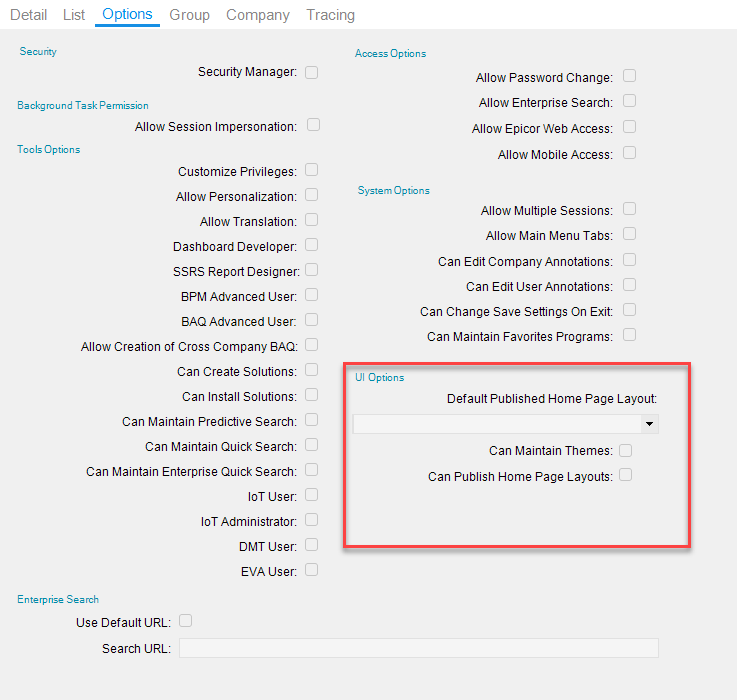This screenshot has width=737, height=700.
Task: Toggle Allow Session Impersonation checkbox
Action: tap(313, 125)
